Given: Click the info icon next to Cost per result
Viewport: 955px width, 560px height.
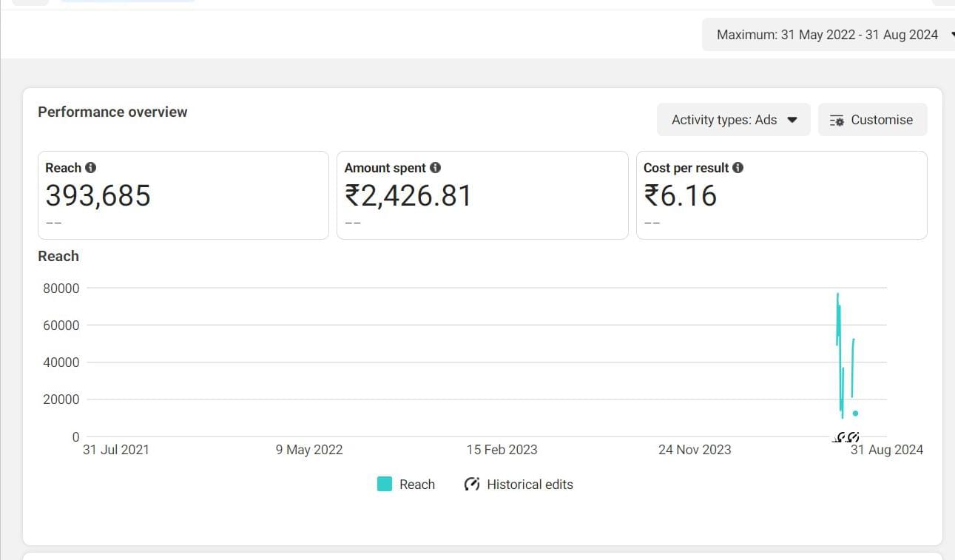Looking at the screenshot, I should tap(738, 168).
